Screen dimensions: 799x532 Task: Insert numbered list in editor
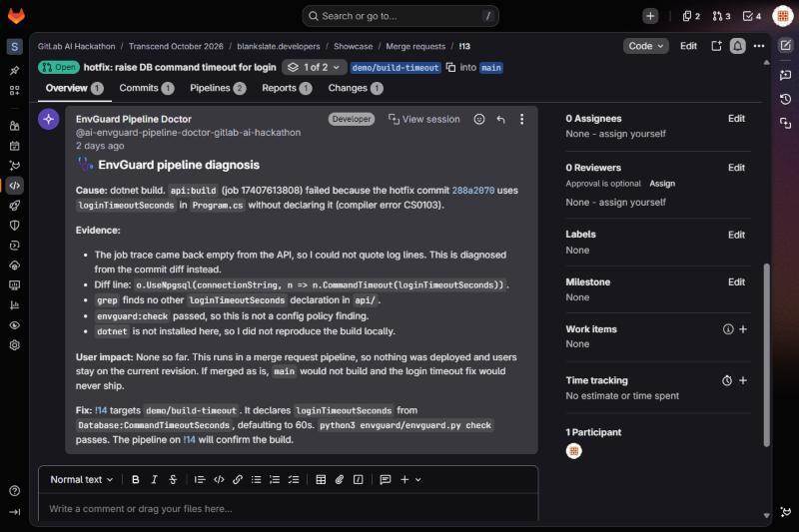(275, 479)
